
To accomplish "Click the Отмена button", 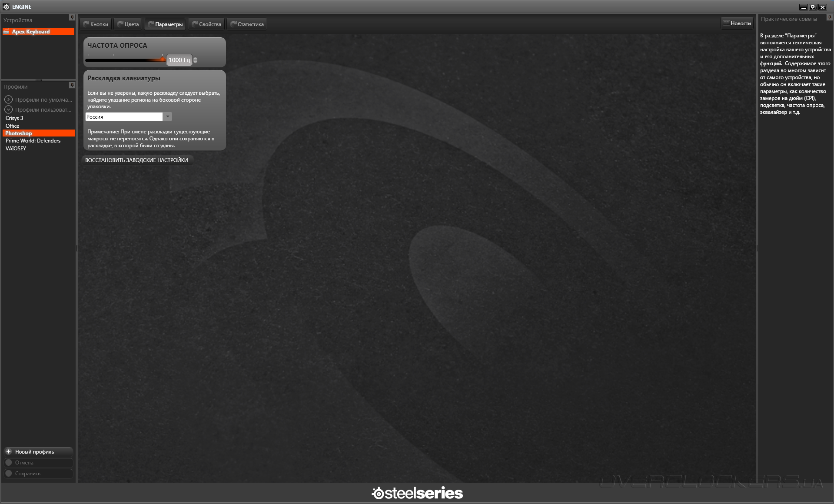I will (38, 463).
